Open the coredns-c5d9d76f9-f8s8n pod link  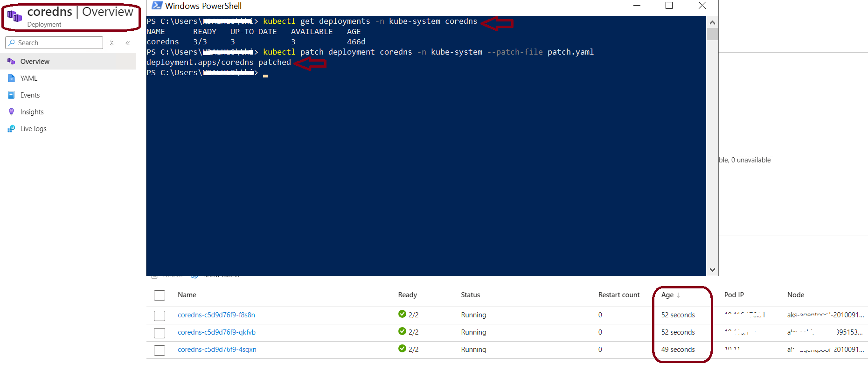216,315
